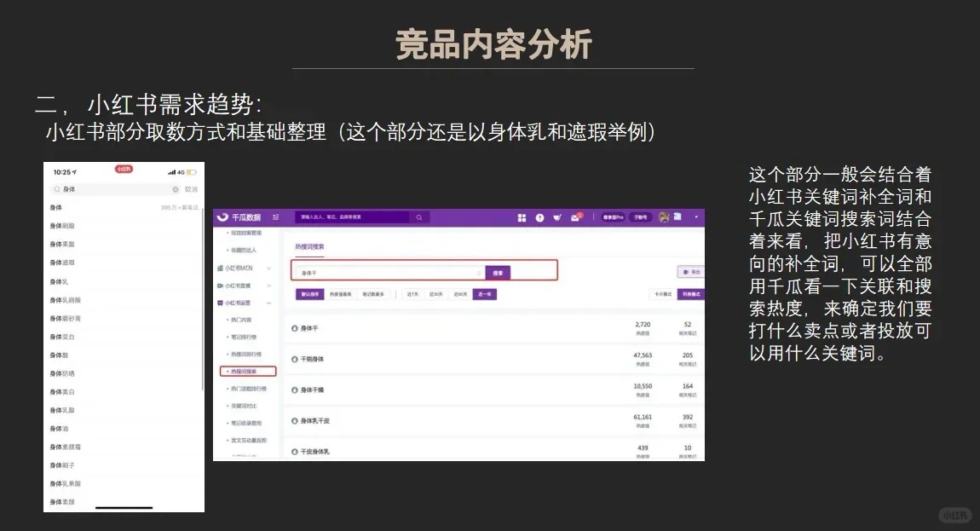Switch to 列表模式 view
980x531 pixels.
693,293
